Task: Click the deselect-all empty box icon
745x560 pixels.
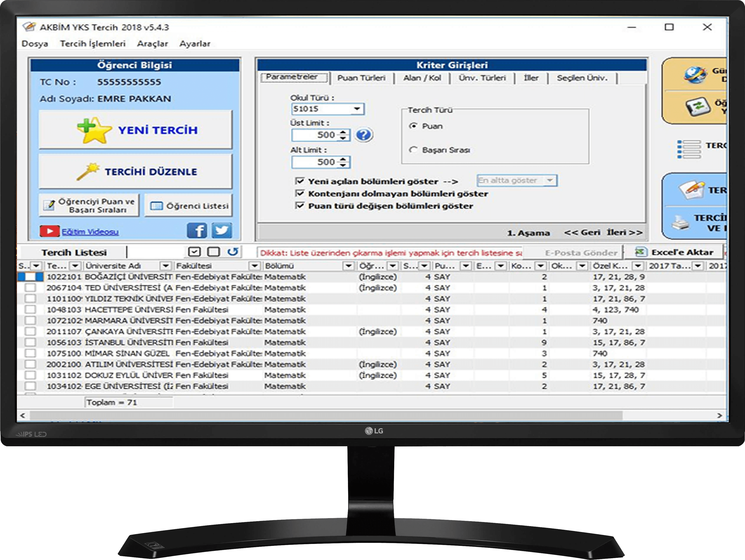Action: (x=214, y=252)
